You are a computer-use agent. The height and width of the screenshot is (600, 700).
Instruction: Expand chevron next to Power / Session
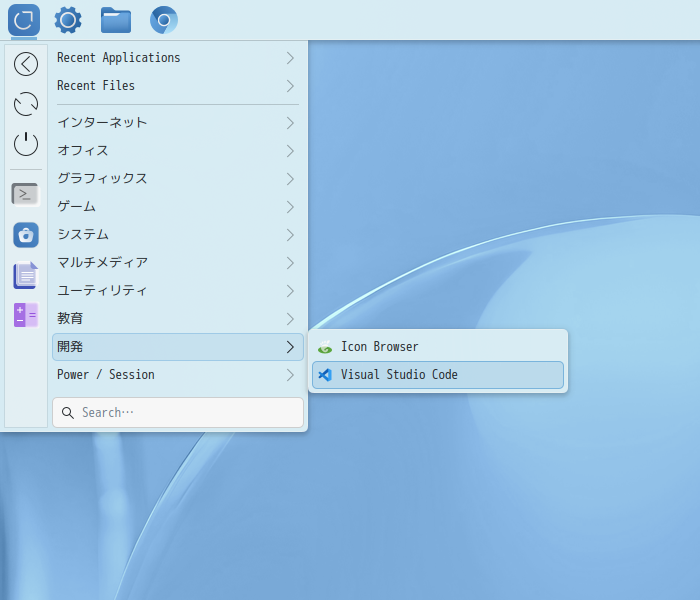290,375
